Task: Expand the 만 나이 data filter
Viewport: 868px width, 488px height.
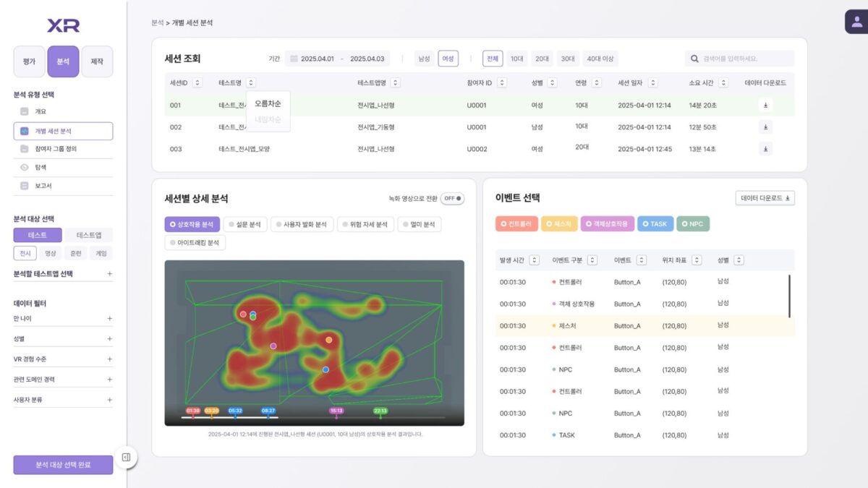Action: point(110,318)
